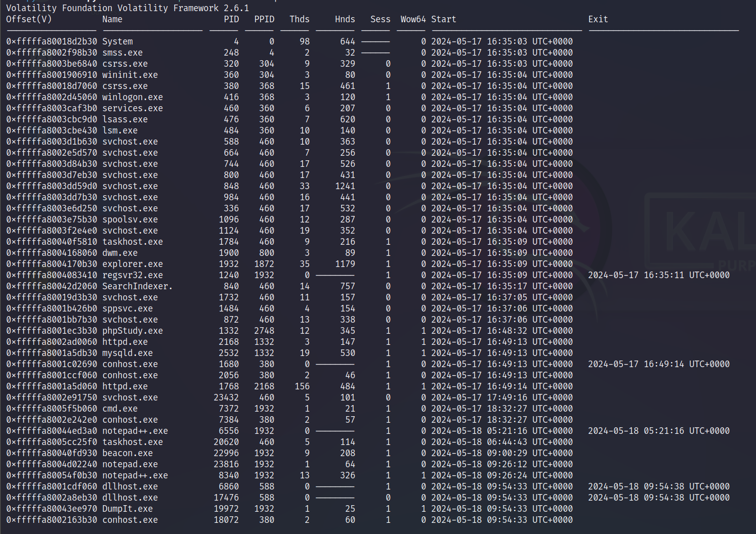
Task: Select start time '2024-05-18 09:00:29 UTC+0000'
Action: click(502, 453)
